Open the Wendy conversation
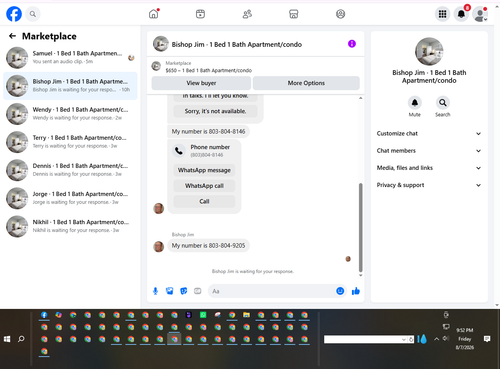The image size is (500, 369). click(70, 114)
